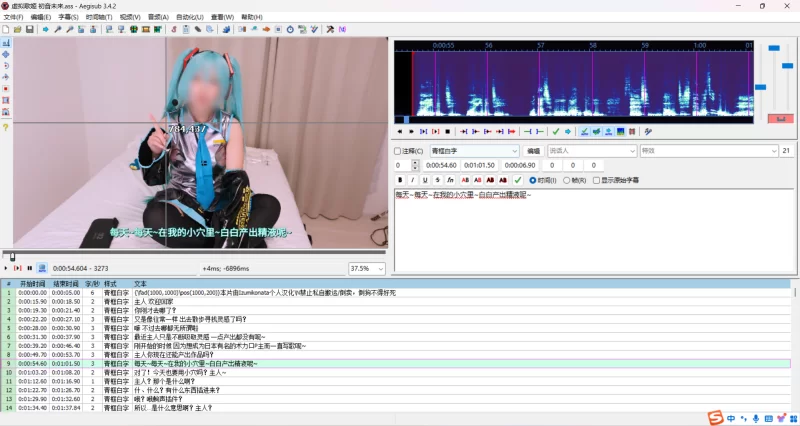800x426 pixels.
Task: Stop audio playback
Action: [447, 132]
